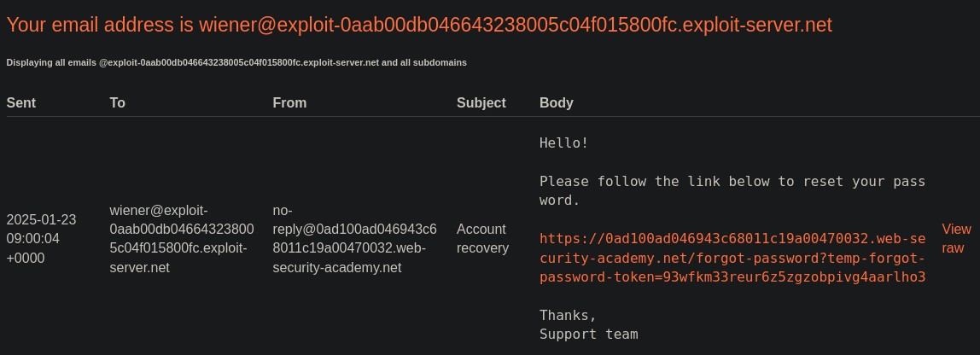Click the From column header
Screen dimensions: 980x355
pos(289,102)
